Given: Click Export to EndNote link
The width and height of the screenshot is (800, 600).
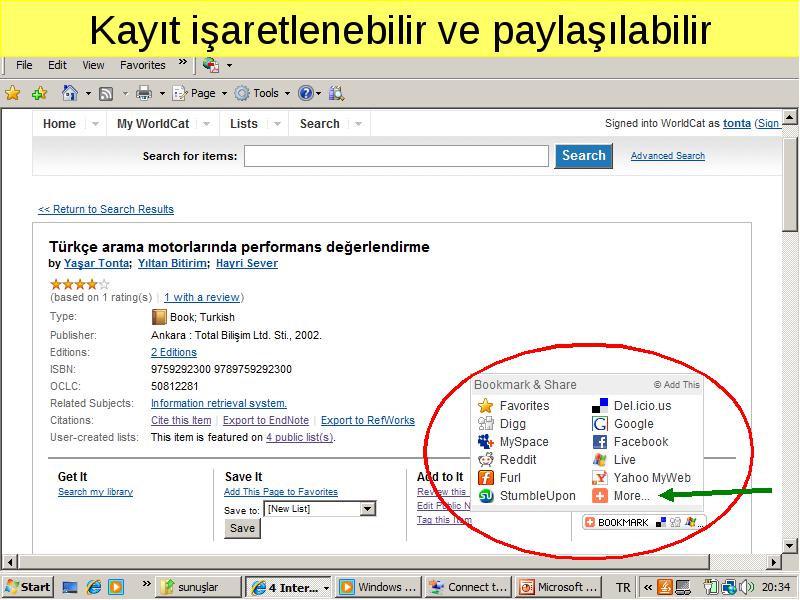Looking at the screenshot, I should point(266,420).
